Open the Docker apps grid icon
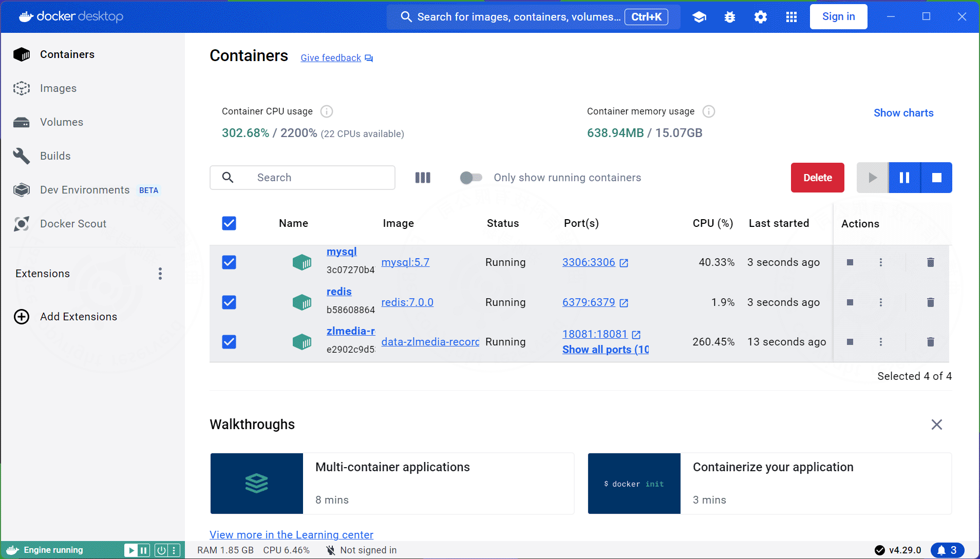The height and width of the screenshot is (559, 980). [791, 17]
